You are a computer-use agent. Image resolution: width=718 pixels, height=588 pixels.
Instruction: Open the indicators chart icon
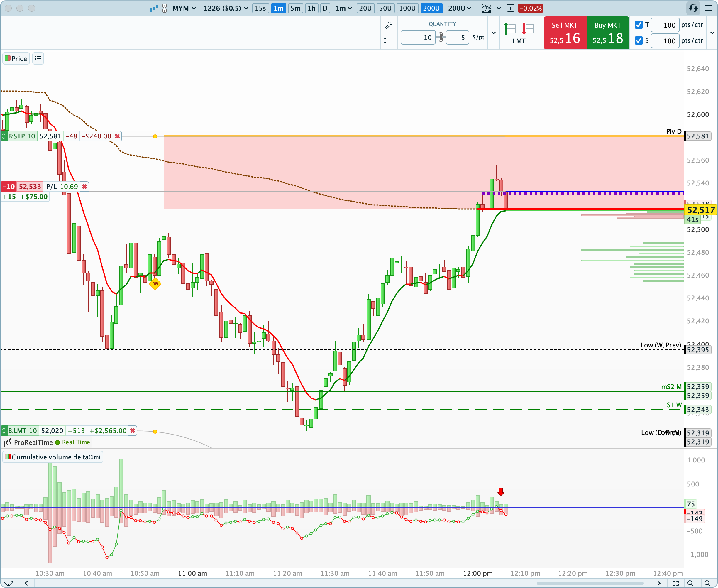(486, 8)
